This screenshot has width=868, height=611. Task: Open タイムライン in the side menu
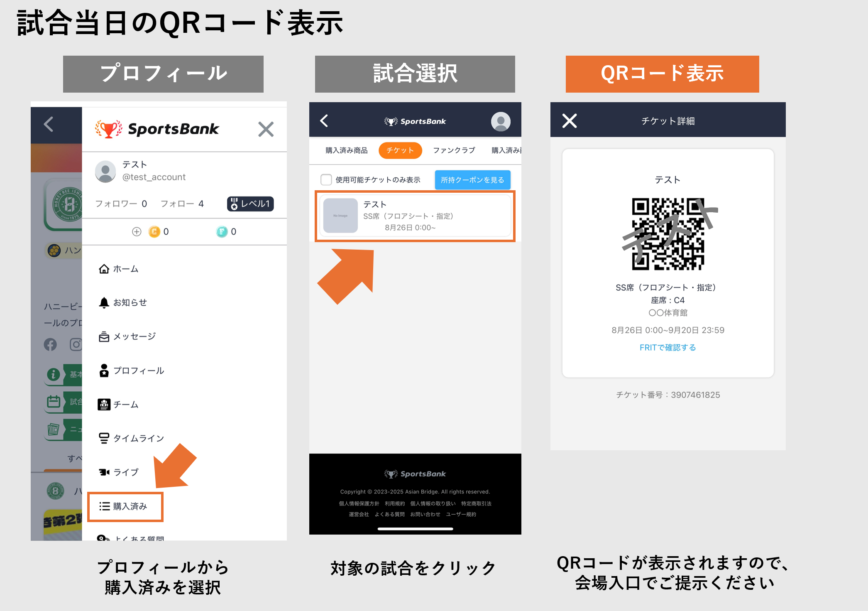(x=131, y=438)
